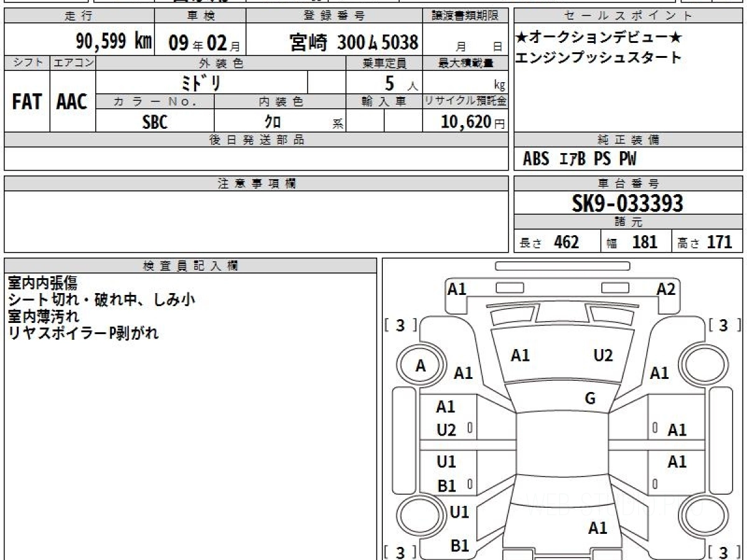Viewport: 747px width, 560px height.
Task: Click the G mark on the windshield
Action: pos(590,399)
